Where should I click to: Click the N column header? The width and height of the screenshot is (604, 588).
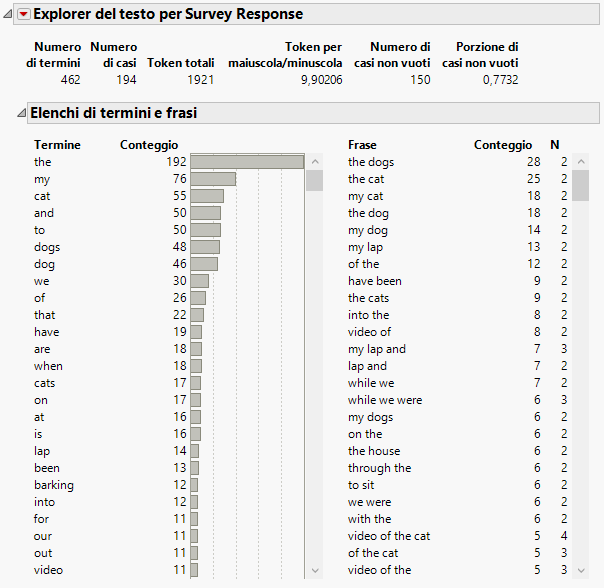[555, 145]
